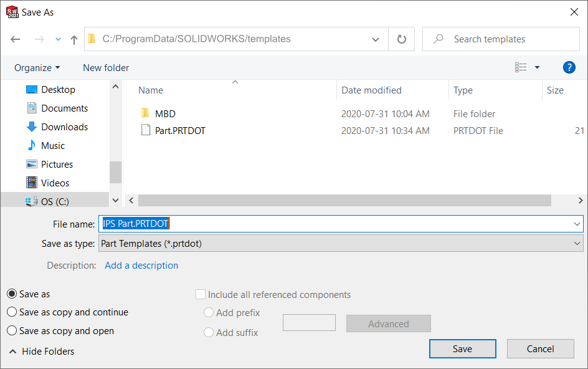Open the MBD folder
The height and width of the screenshot is (369, 588).
[165, 114]
